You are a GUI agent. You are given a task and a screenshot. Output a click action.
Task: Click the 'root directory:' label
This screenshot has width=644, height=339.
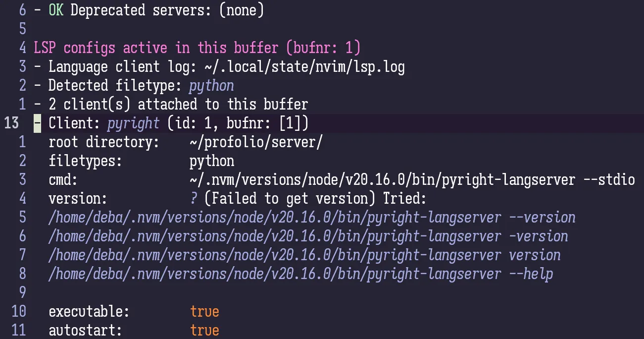pos(103,142)
